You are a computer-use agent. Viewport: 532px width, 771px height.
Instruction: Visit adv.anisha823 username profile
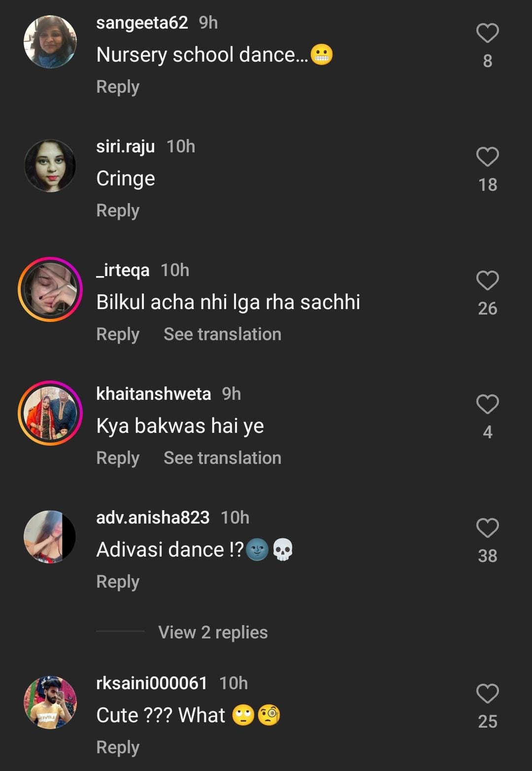pyautogui.click(x=153, y=518)
